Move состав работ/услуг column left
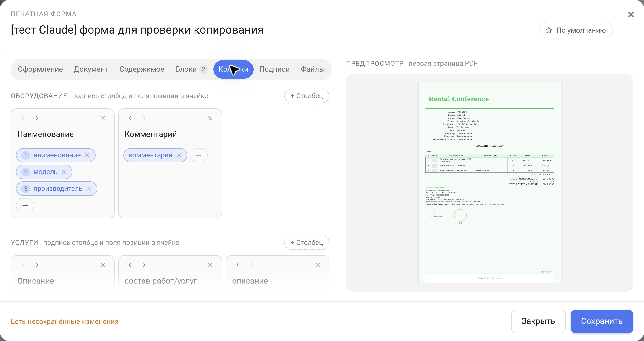 [130, 265]
